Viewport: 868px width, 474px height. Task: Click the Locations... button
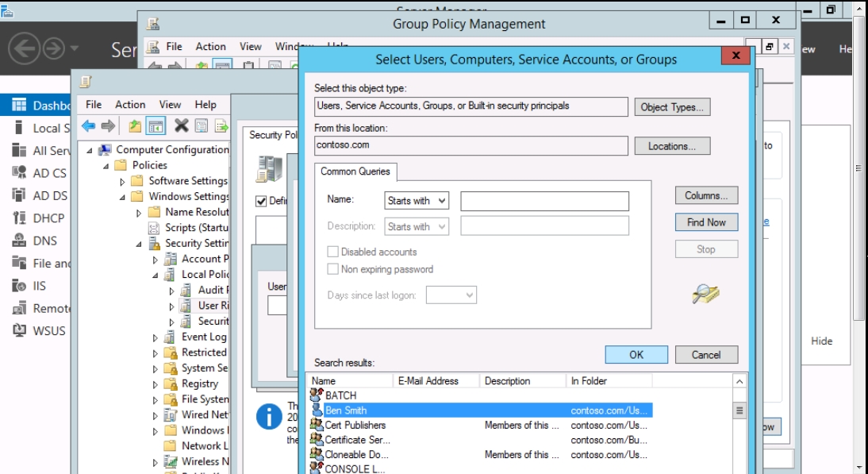pyautogui.click(x=672, y=146)
